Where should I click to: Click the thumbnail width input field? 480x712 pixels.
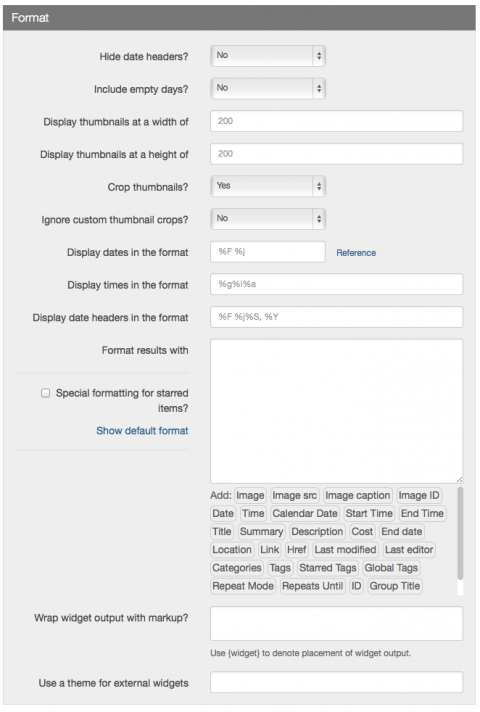[336, 121]
